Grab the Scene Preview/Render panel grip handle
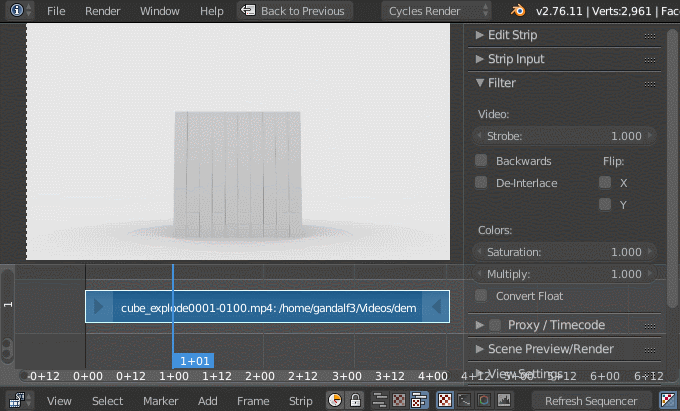The image size is (680, 411). 650,350
